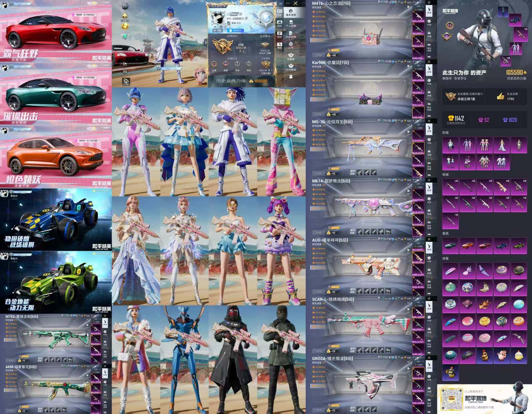
Task: Click the 和平营地 QR code
Action: click(x=452, y=399)
